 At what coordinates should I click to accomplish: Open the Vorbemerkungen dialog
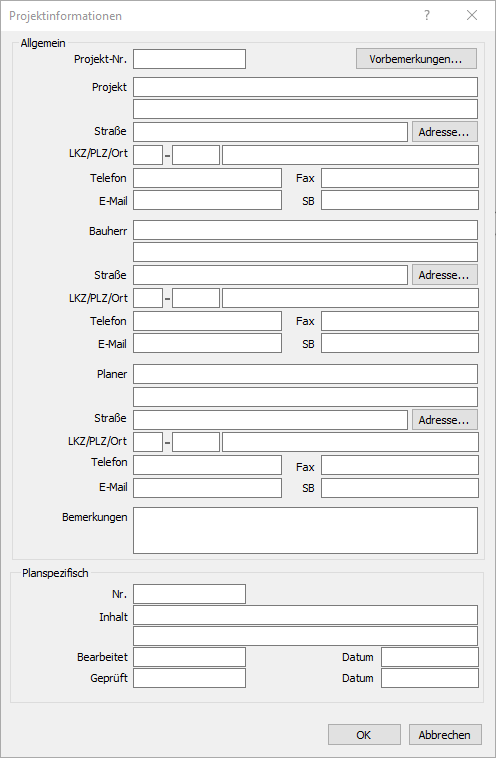point(416,59)
